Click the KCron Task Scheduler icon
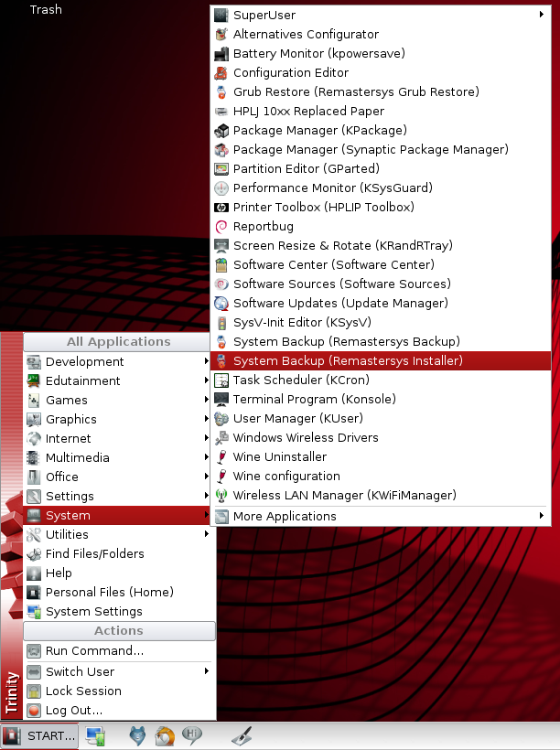 pyautogui.click(x=221, y=380)
